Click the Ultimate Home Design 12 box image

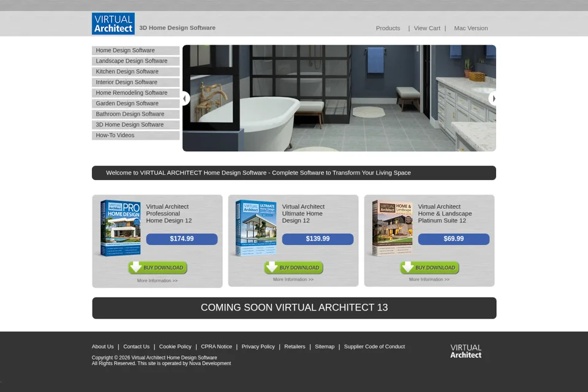point(256,228)
